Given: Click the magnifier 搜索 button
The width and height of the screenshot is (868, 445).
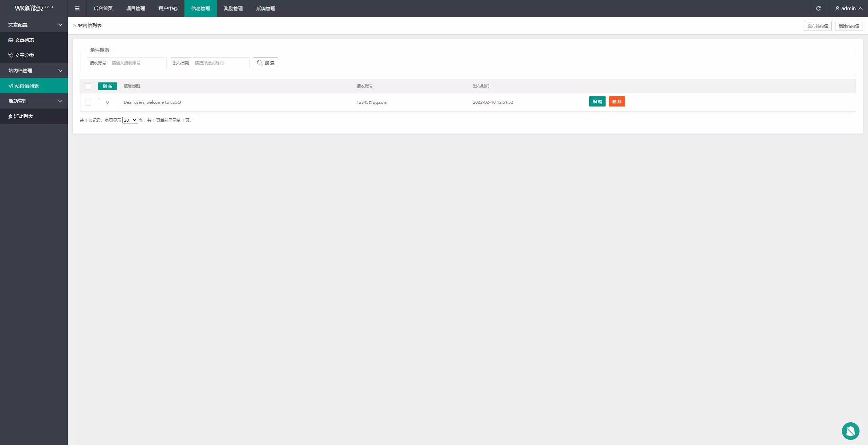Looking at the screenshot, I should tap(265, 63).
